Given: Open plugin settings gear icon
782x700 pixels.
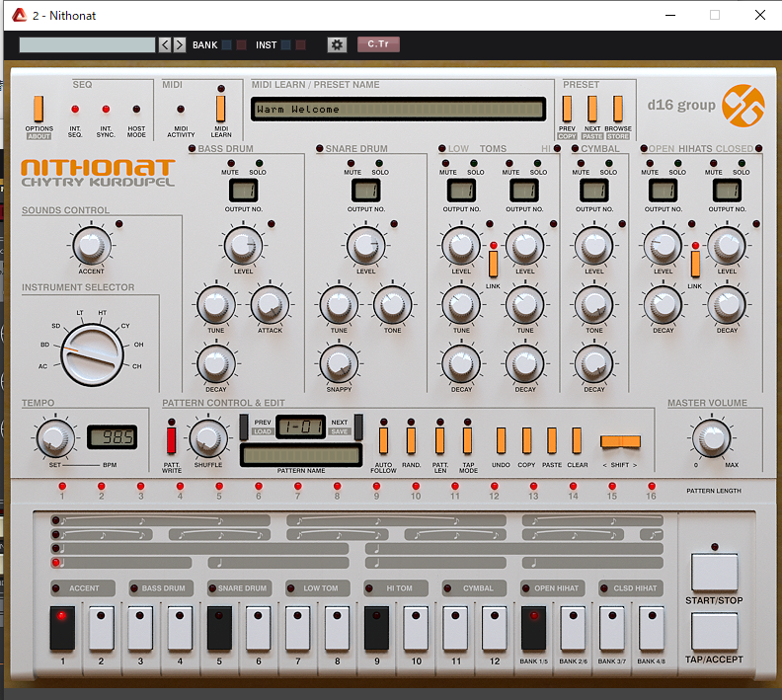Looking at the screenshot, I should coord(337,44).
